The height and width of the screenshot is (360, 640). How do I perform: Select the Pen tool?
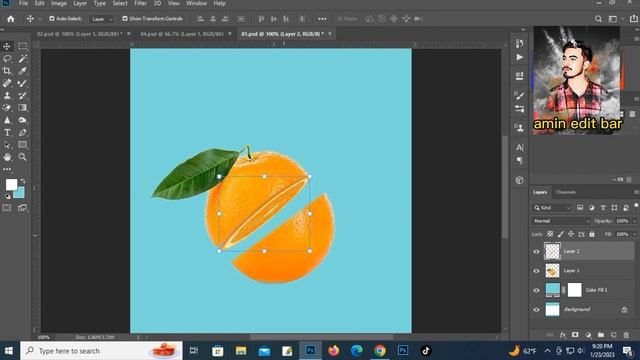22,133
